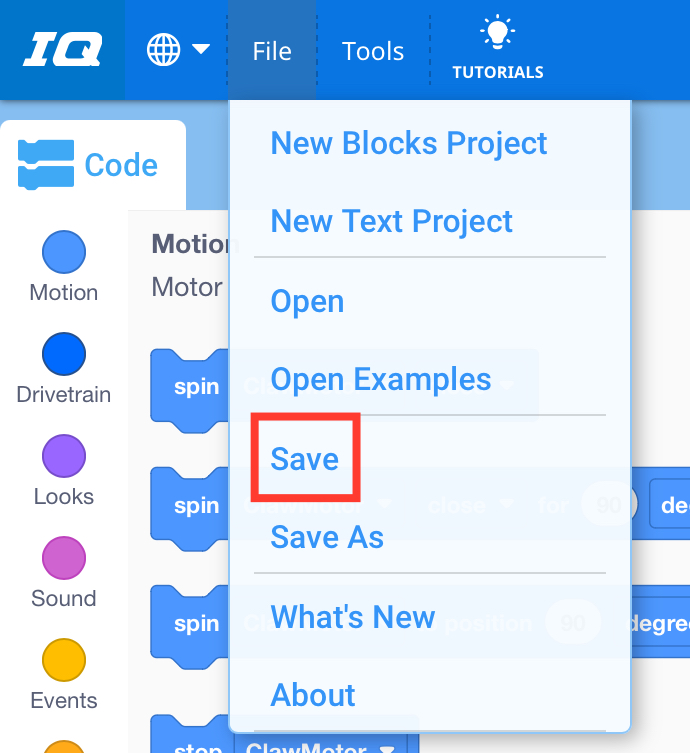Open the Tools menu
Image resolution: width=690 pixels, height=753 pixels.
click(x=373, y=51)
